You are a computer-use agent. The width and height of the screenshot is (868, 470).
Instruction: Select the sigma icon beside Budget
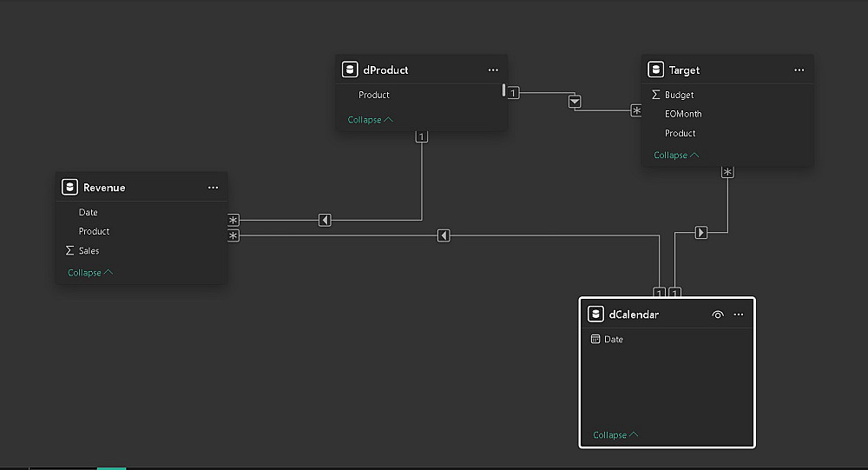656,95
